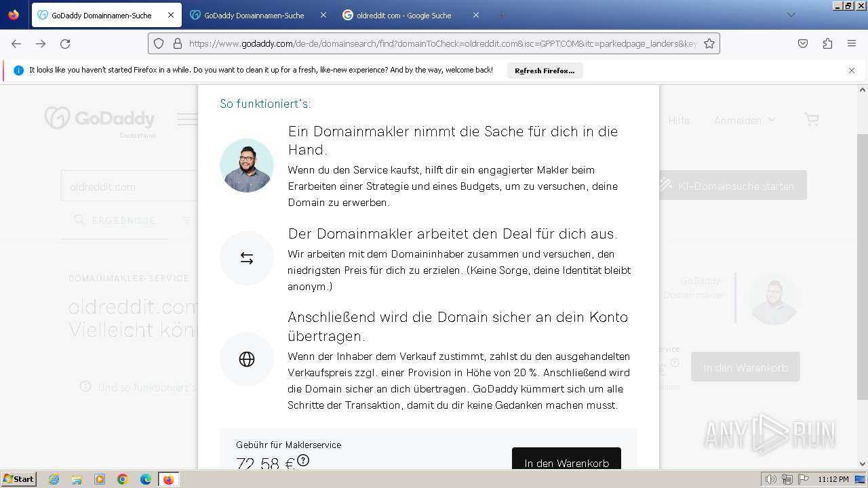
Task: Click the Firefox taskbar button
Action: click(x=168, y=479)
